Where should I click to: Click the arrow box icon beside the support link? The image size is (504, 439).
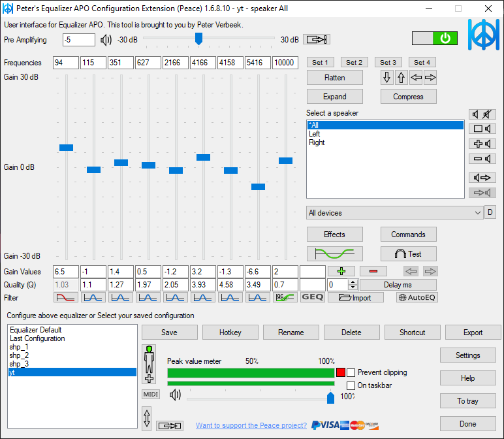[170, 426]
